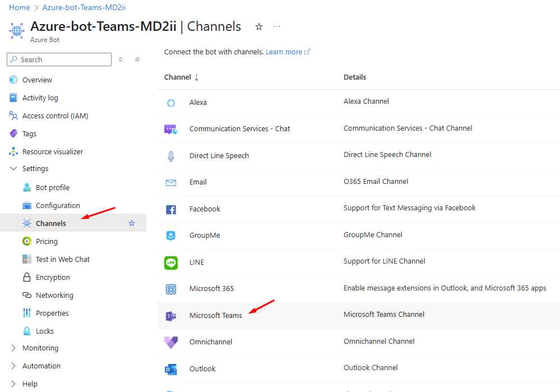Expand the Automation section
560x392 pixels.
point(13,366)
